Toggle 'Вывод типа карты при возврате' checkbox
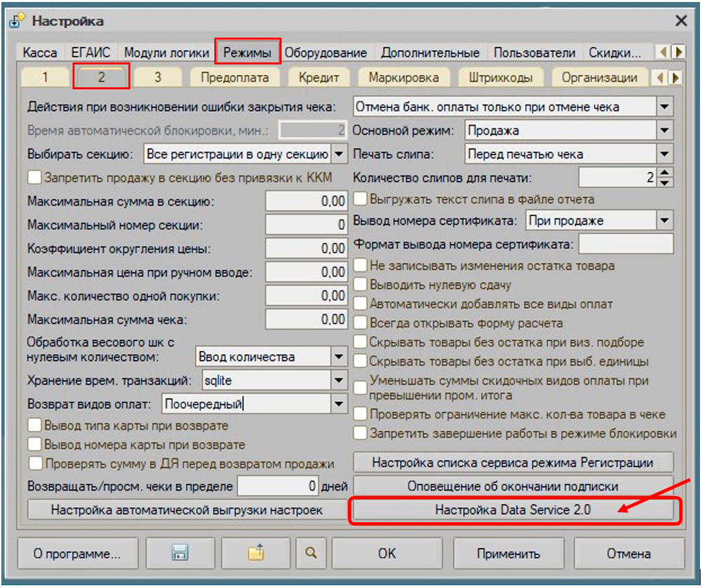This screenshot has width=702, height=588. [x=34, y=426]
